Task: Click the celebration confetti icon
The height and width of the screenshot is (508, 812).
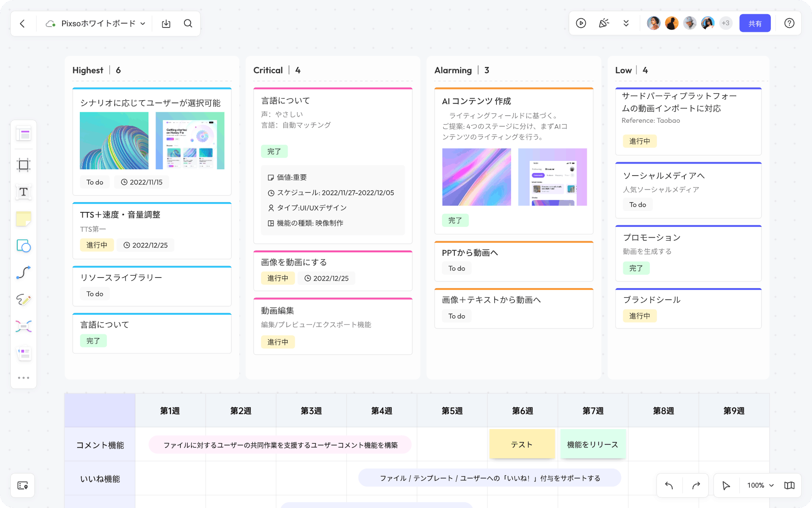Action: [x=604, y=23]
